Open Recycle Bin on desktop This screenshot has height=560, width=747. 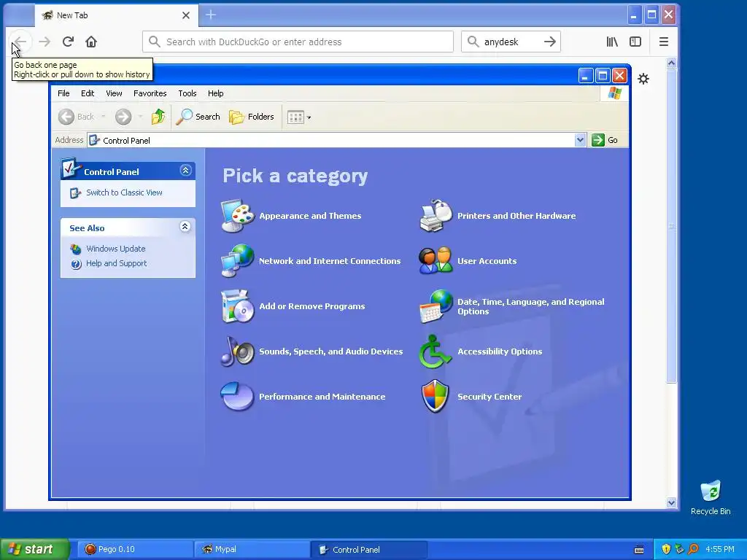(711, 497)
